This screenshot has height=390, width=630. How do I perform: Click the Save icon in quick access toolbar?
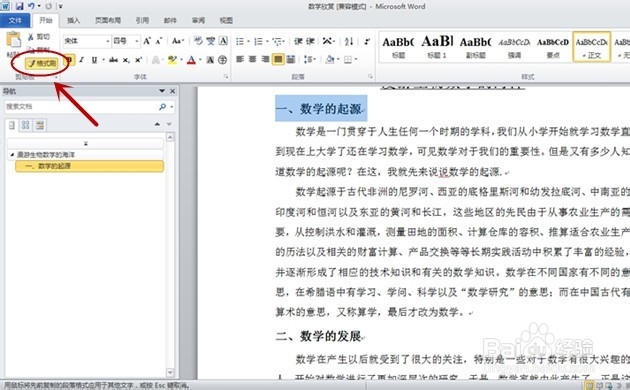tap(19, 6)
